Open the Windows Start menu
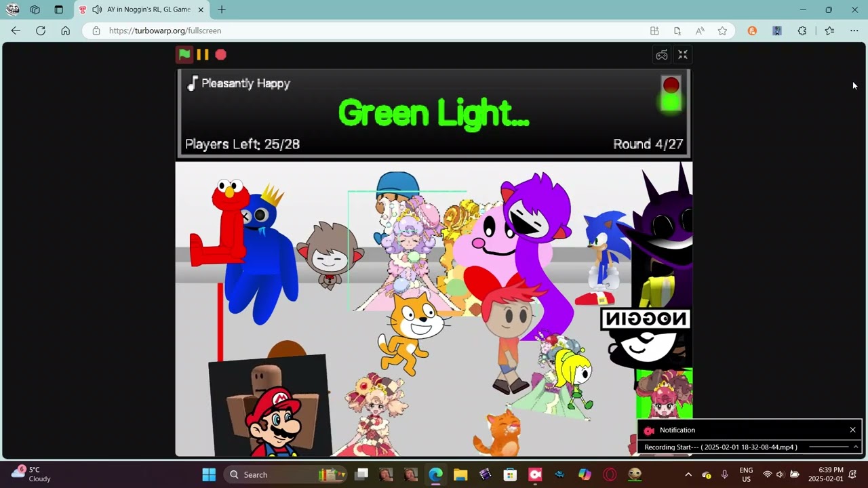The height and width of the screenshot is (488, 868). (209, 474)
